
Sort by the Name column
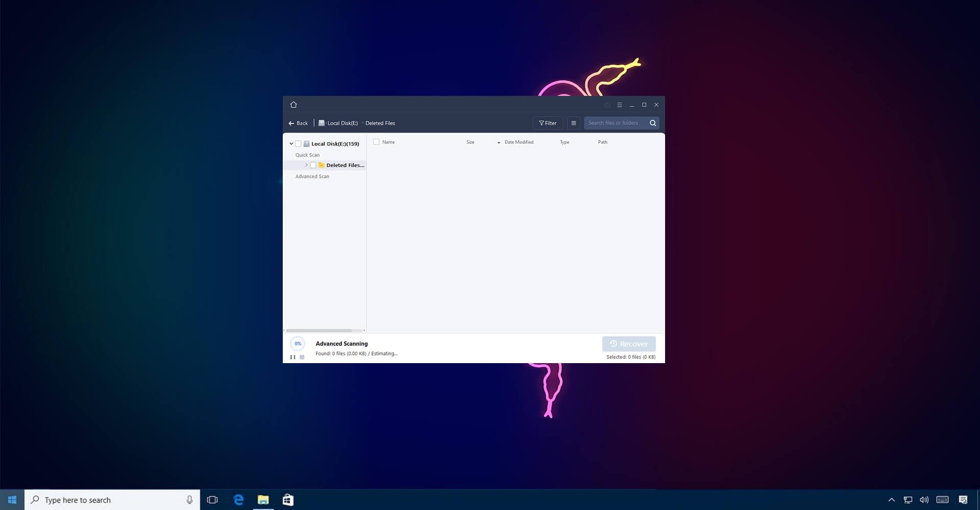[388, 142]
